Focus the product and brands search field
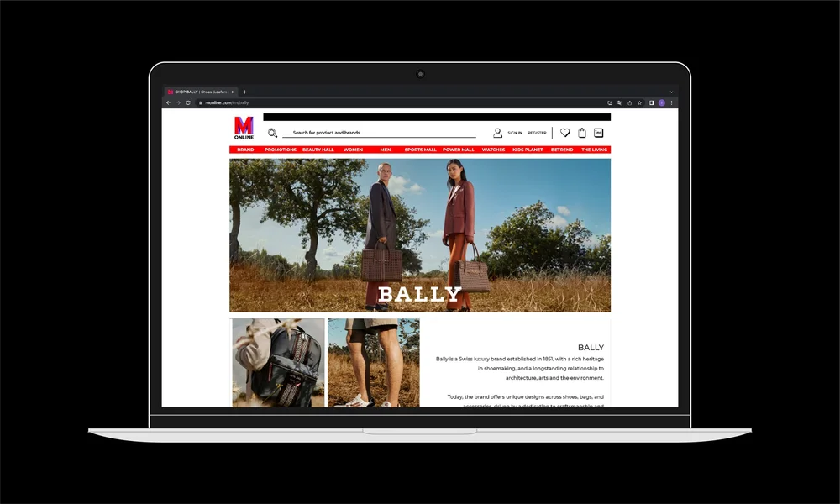 coord(380,132)
